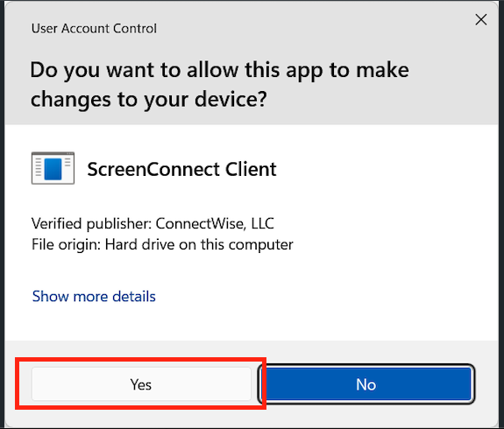Click the File origin line
504x429 pixels.
pyautogui.click(x=162, y=244)
